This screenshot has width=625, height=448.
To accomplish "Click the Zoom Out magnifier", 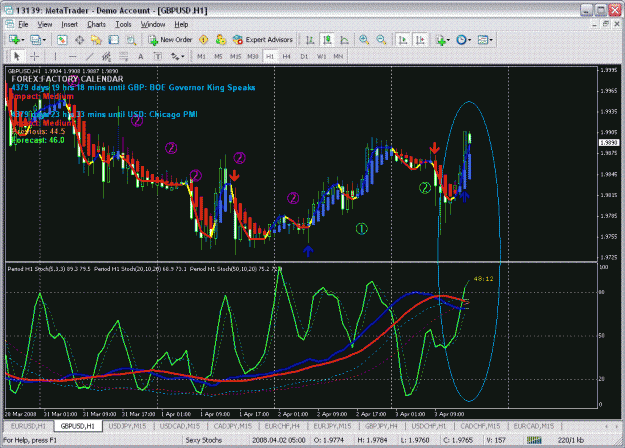I will [x=381, y=40].
